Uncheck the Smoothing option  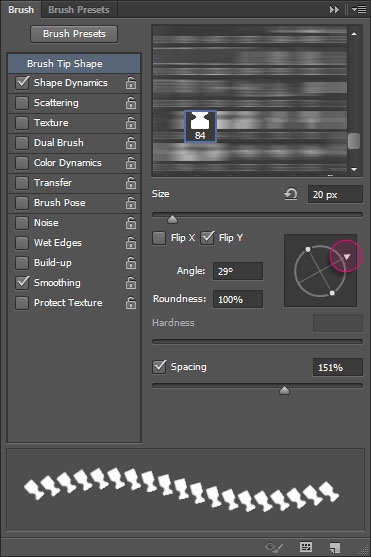click(x=22, y=283)
